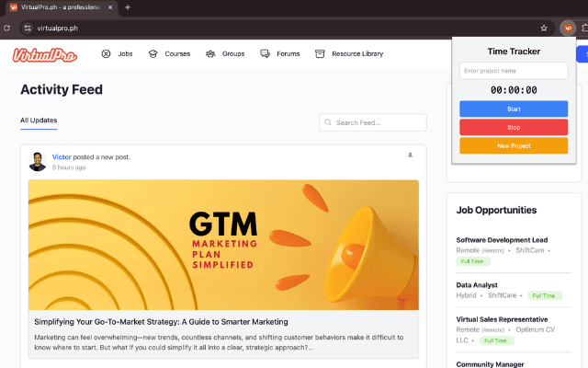Open the Groups section

click(225, 54)
